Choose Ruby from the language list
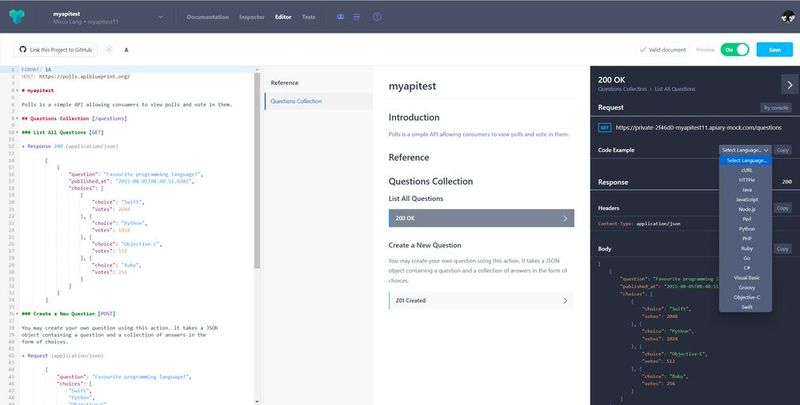 coord(746,248)
